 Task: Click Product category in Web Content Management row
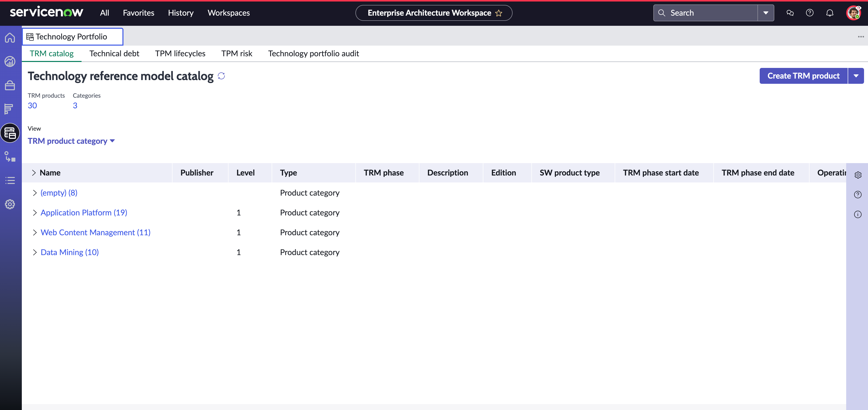pos(310,233)
